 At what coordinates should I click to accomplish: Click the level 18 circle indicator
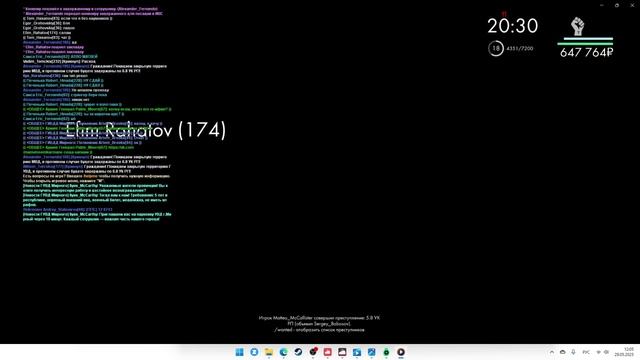496,49
